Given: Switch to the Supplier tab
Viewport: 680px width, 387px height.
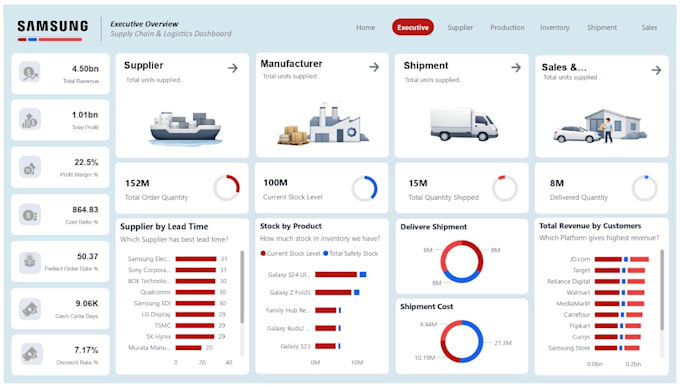Looking at the screenshot, I should (x=460, y=27).
